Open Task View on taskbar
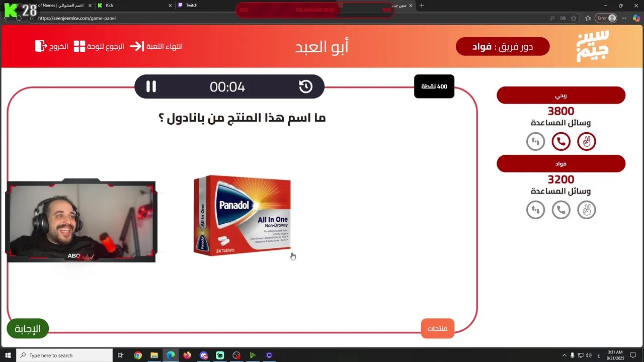The image size is (644, 362). tap(121, 355)
